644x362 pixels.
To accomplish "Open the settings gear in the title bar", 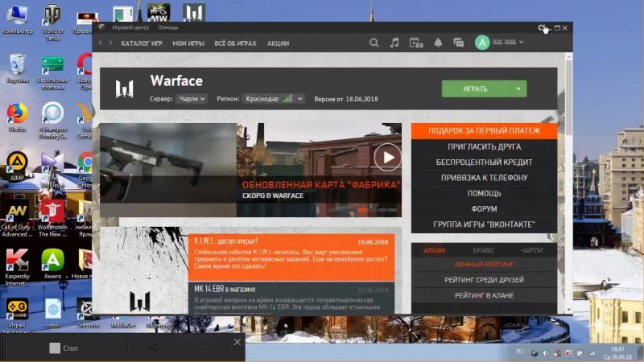I will click(542, 27).
